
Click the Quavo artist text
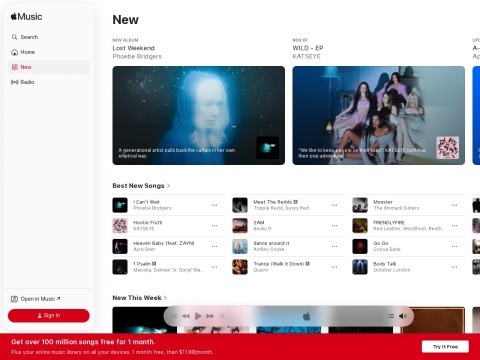pos(261,270)
